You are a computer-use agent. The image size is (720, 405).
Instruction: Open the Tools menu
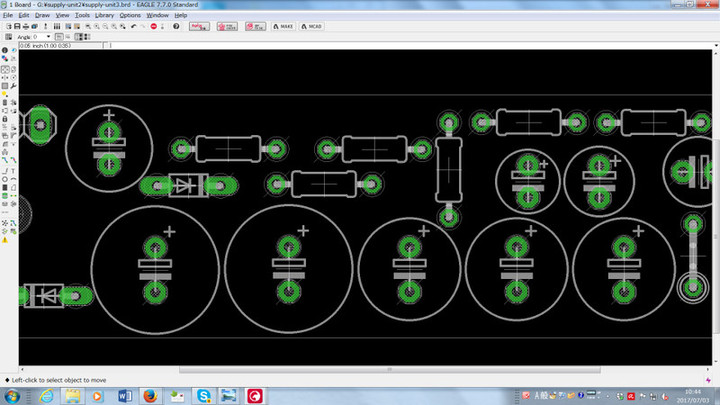click(x=82, y=16)
